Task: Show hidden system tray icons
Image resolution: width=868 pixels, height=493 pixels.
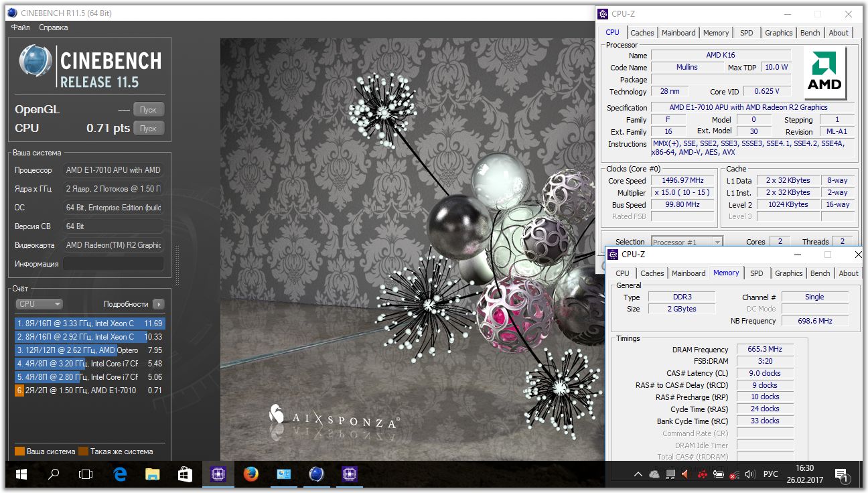Action: click(639, 474)
